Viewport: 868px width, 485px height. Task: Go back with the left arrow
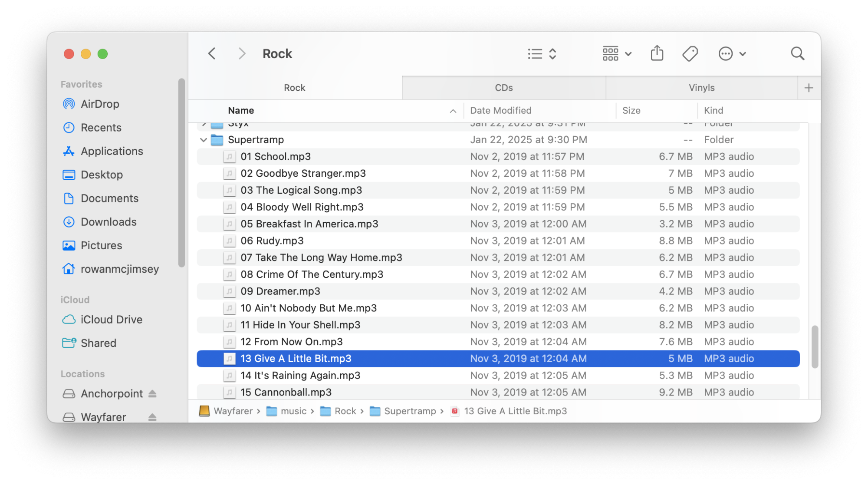point(212,54)
